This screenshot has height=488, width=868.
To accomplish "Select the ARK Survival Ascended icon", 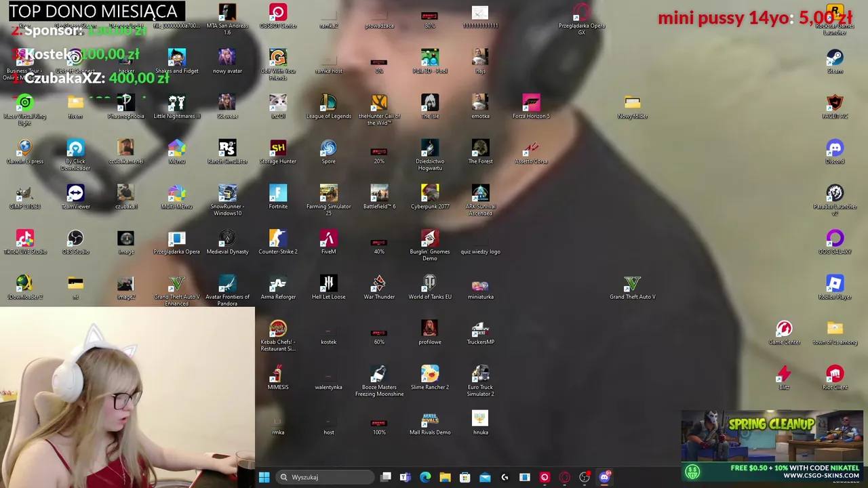I will (480, 193).
